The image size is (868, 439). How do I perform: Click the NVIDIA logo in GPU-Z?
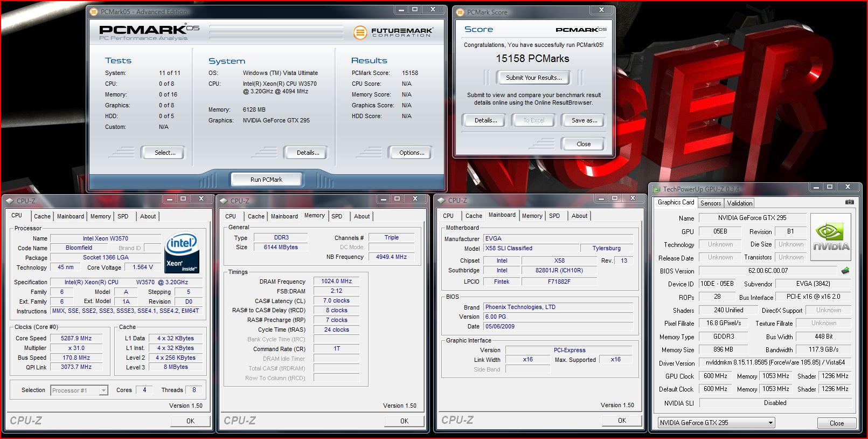click(x=831, y=237)
